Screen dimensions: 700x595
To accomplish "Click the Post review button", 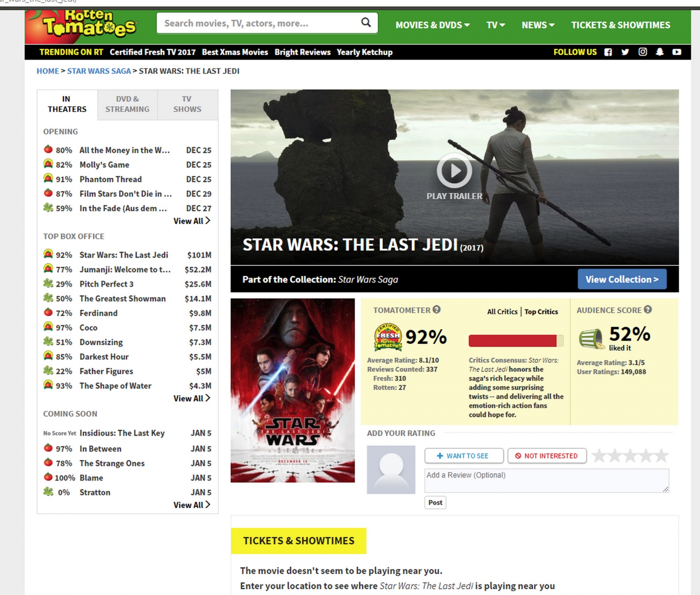I will 435,503.
